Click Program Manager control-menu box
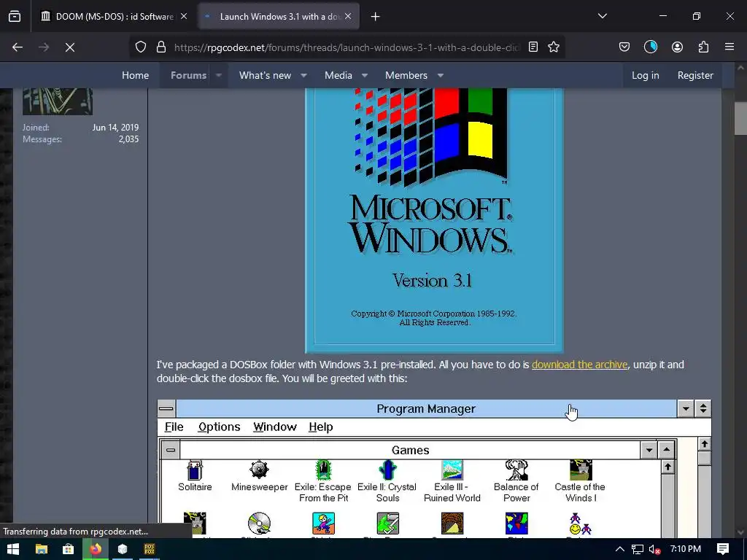 [166, 408]
